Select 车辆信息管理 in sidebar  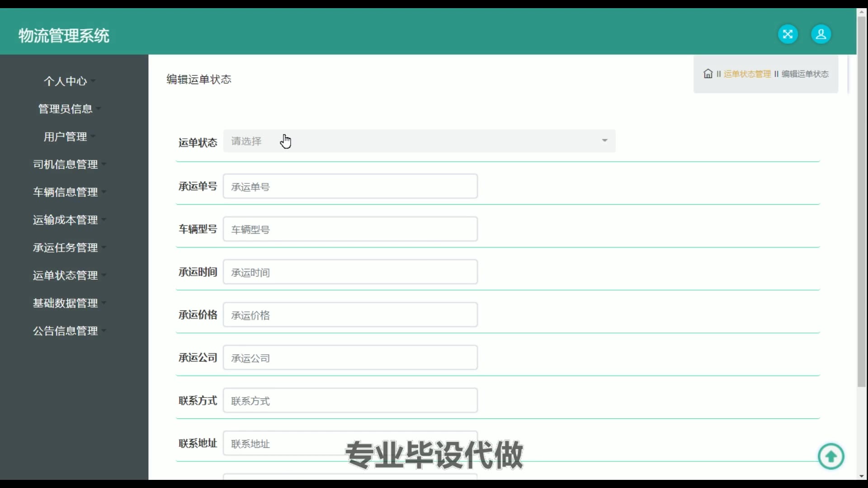[66, 192]
